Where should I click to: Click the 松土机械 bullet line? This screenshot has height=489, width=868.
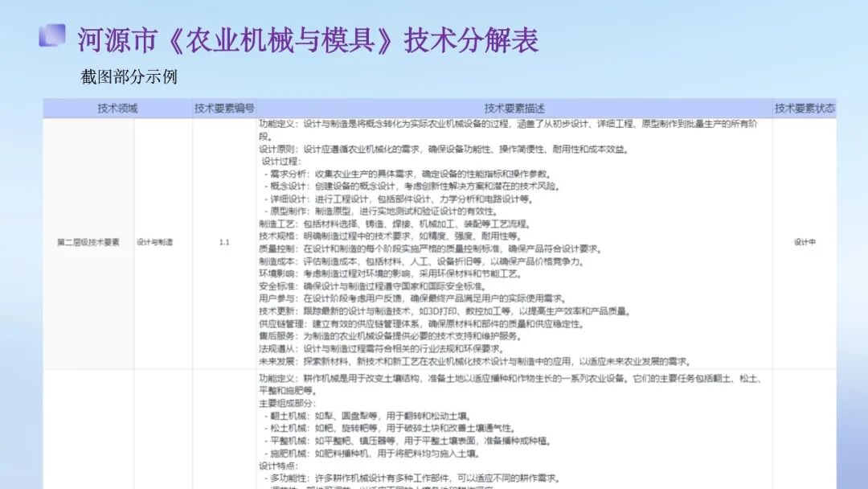coord(391,428)
